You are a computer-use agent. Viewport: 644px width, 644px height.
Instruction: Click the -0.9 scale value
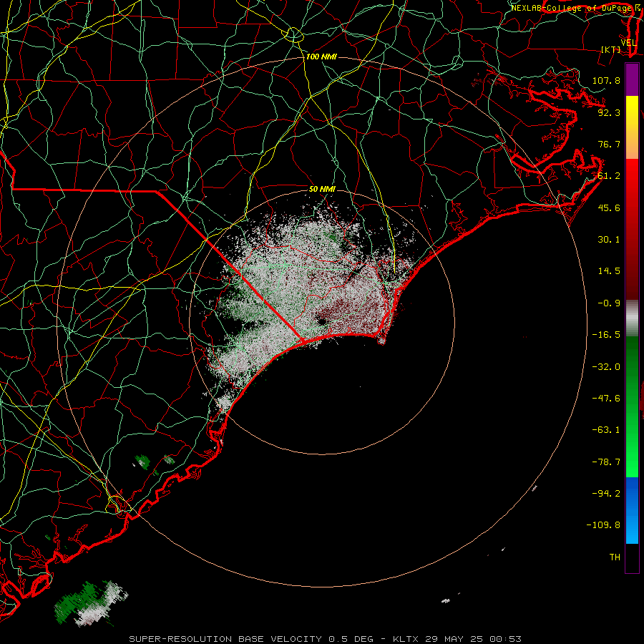pyautogui.click(x=609, y=303)
